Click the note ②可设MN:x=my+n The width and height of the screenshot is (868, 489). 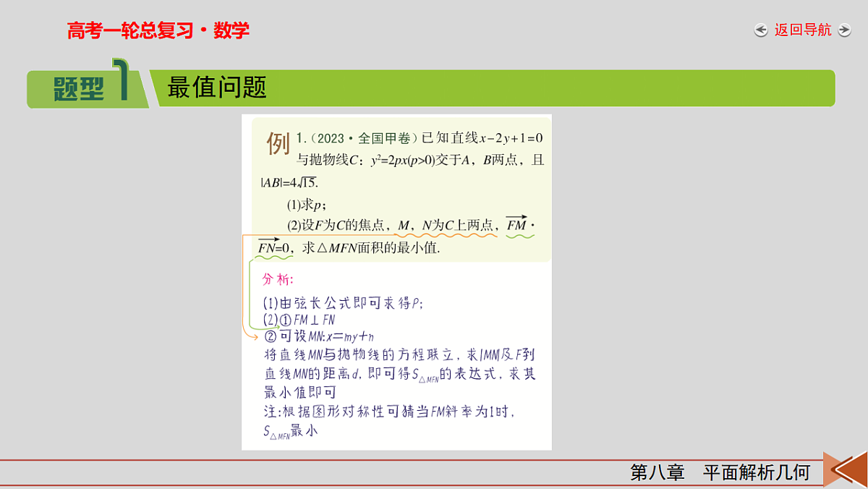(x=319, y=336)
